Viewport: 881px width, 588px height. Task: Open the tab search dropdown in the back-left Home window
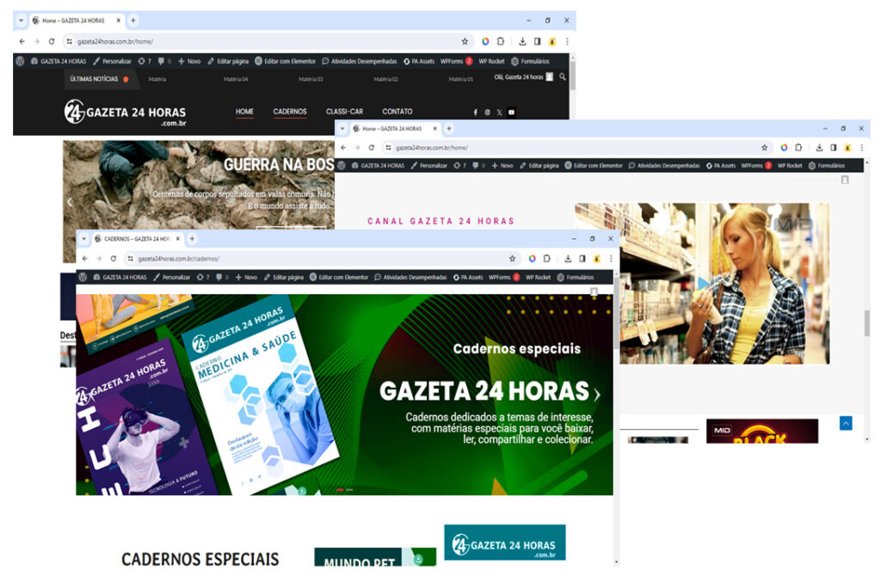21,21
